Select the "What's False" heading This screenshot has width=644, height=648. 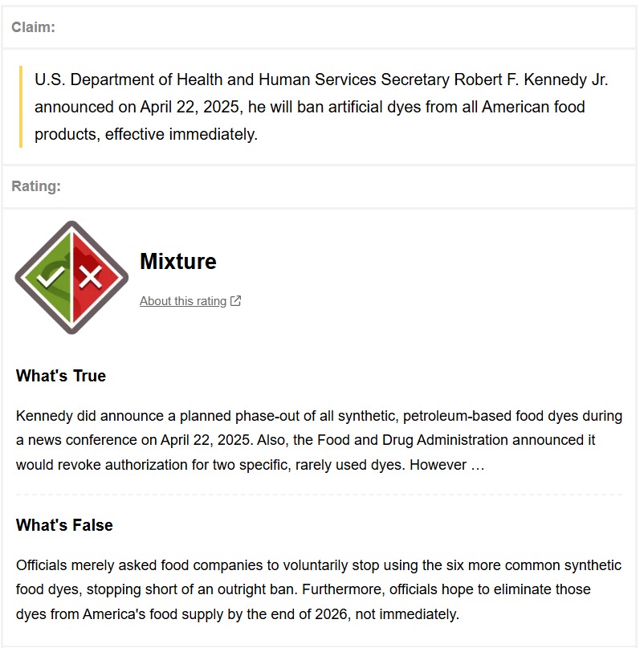coord(64,525)
